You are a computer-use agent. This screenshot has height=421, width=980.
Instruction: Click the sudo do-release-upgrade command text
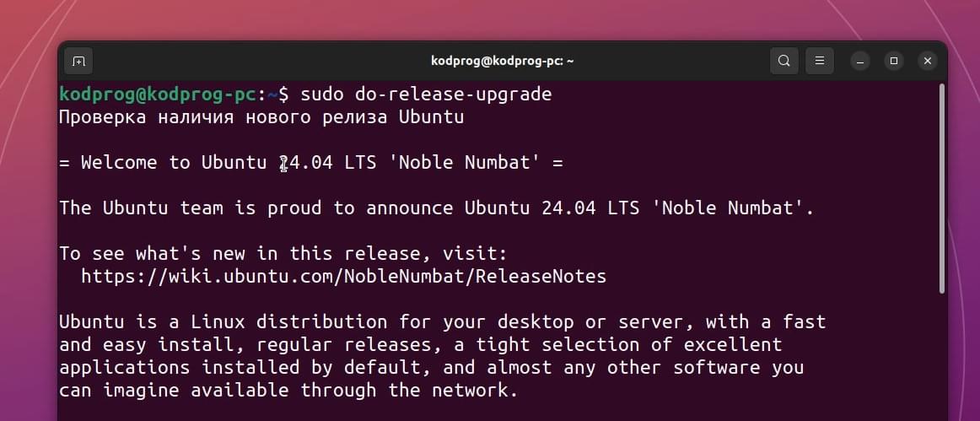[426, 94]
